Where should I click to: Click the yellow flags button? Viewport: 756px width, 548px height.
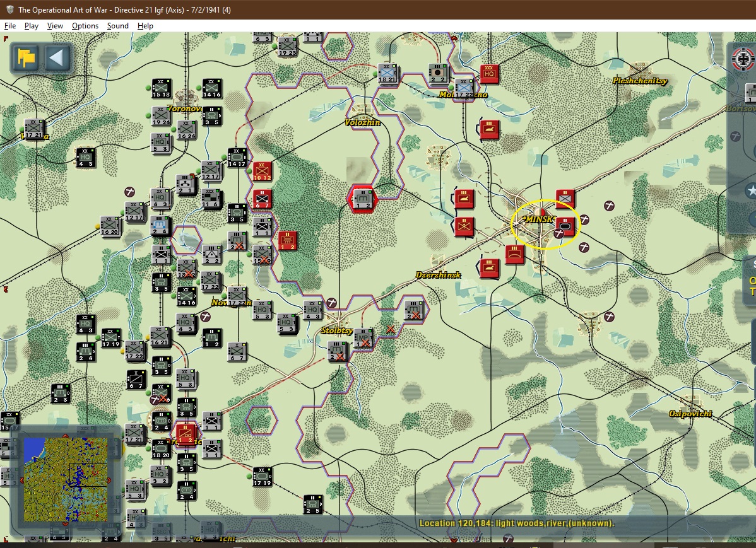point(27,58)
